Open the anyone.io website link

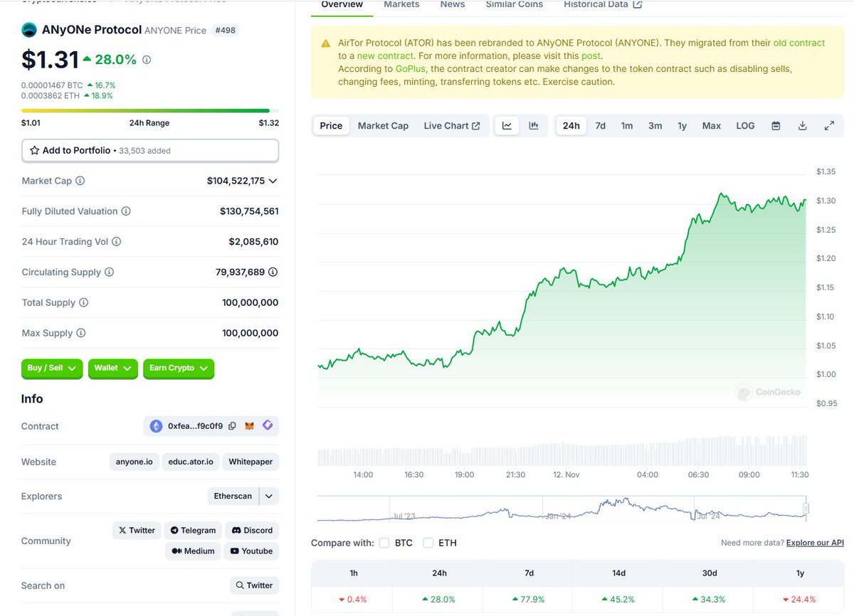pos(135,462)
